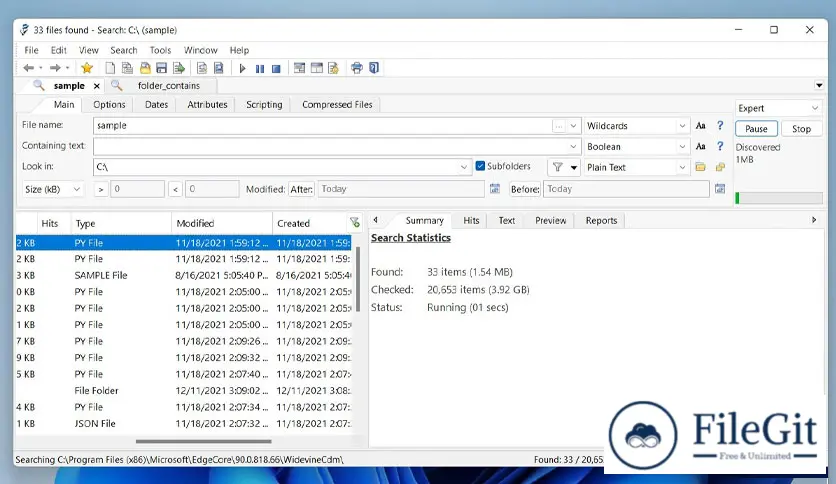Viewport: 836px width, 484px height.
Task: Click the play start search icon
Action: tap(243, 68)
